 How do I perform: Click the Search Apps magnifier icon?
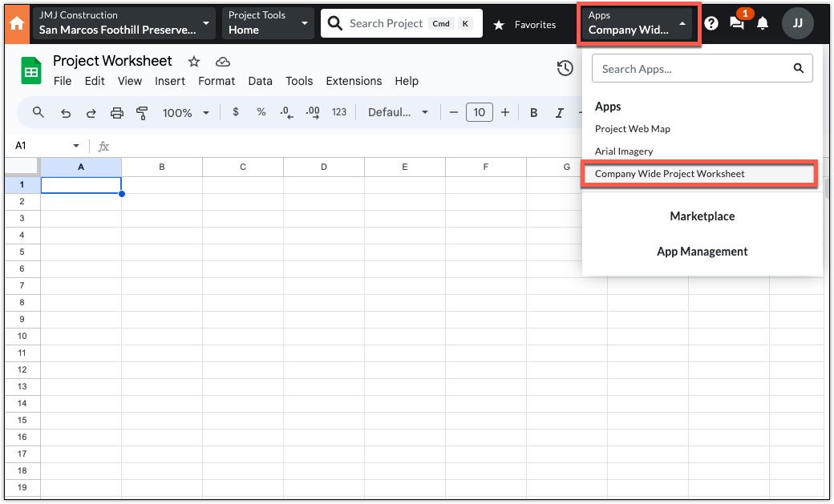point(799,68)
